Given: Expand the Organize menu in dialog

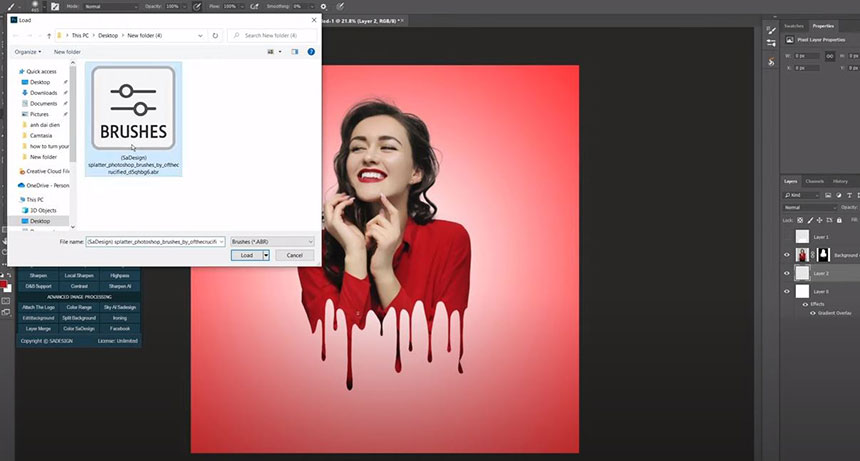Looking at the screenshot, I should (x=28, y=52).
